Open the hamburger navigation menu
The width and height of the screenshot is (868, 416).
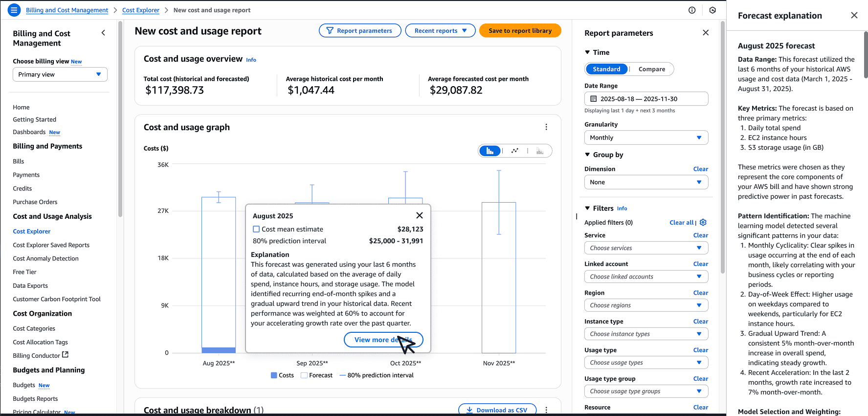(14, 10)
